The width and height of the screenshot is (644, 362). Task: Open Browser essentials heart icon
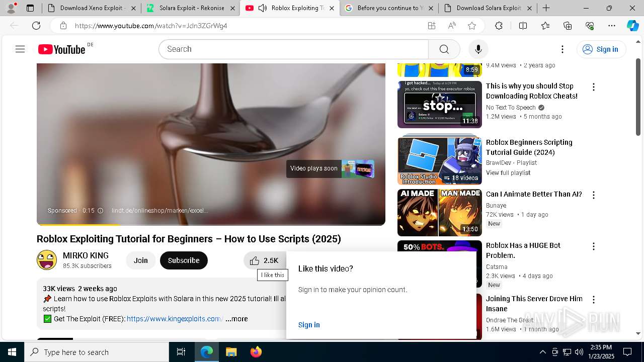(x=590, y=26)
